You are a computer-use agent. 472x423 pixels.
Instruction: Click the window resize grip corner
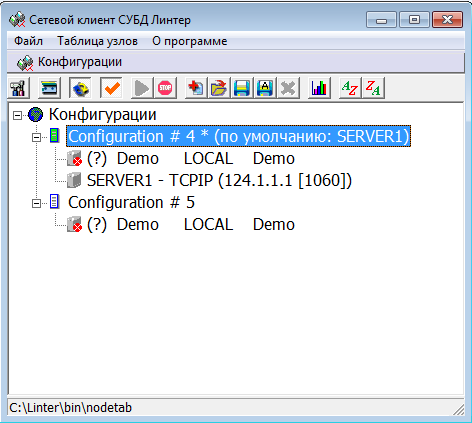tap(459, 410)
